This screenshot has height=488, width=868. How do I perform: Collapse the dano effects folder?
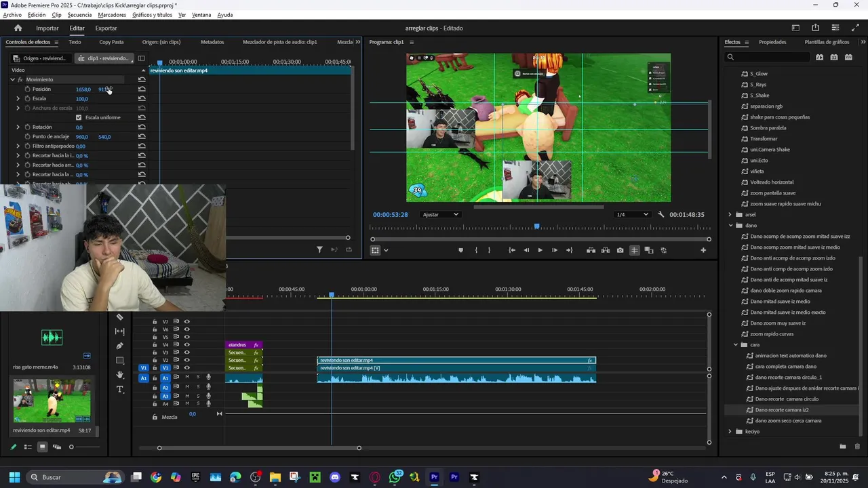click(x=730, y=225)
